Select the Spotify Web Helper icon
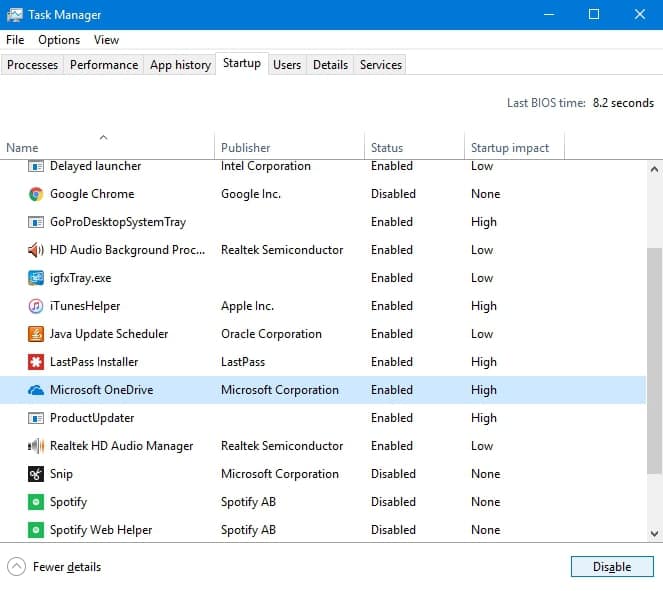The height and width of the screenshot is (591, 663). (x=36, y=530)
